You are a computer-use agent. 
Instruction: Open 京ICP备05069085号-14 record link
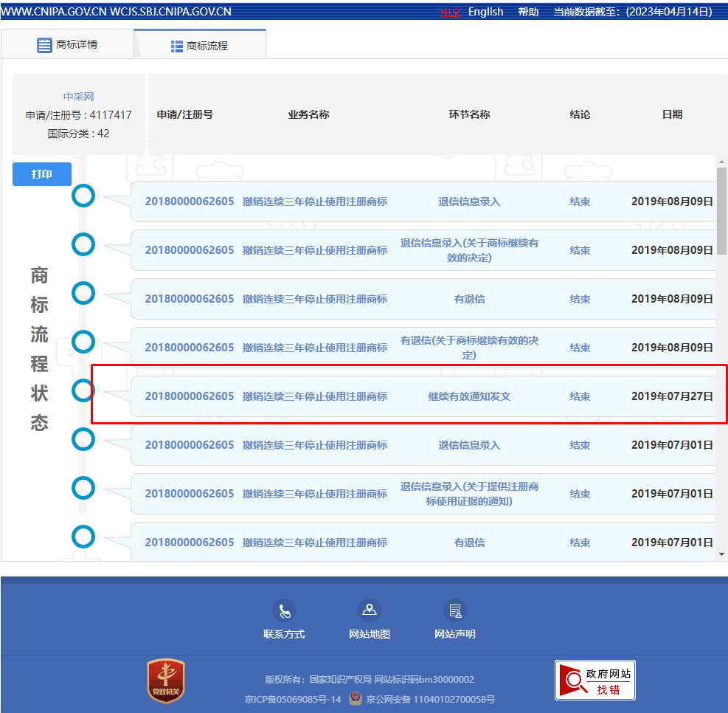293,699
